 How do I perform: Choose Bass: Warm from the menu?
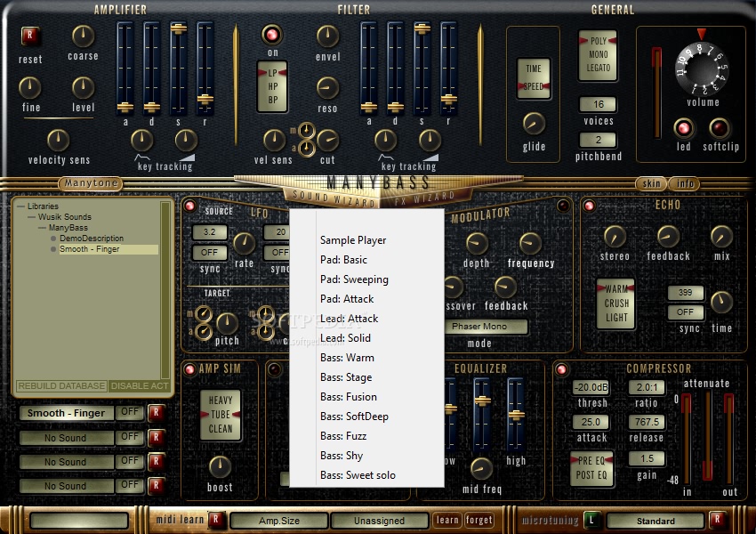(x=367, y=358)
